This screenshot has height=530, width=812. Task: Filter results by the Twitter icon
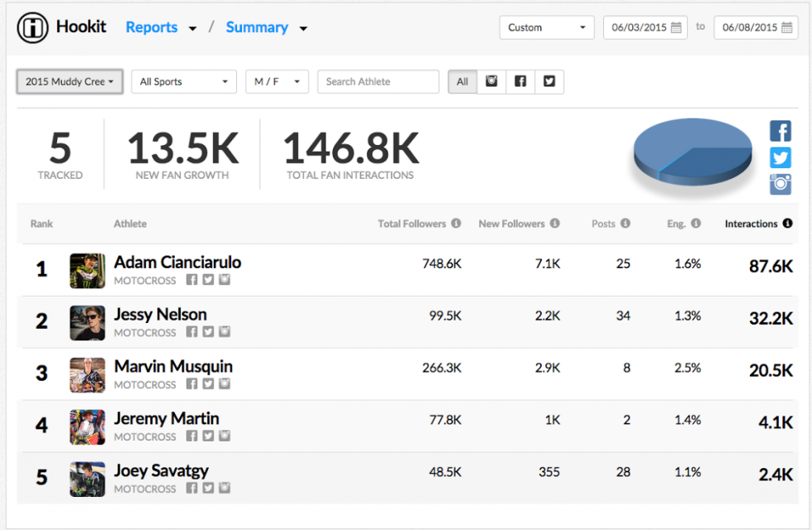tap(549, 81)
